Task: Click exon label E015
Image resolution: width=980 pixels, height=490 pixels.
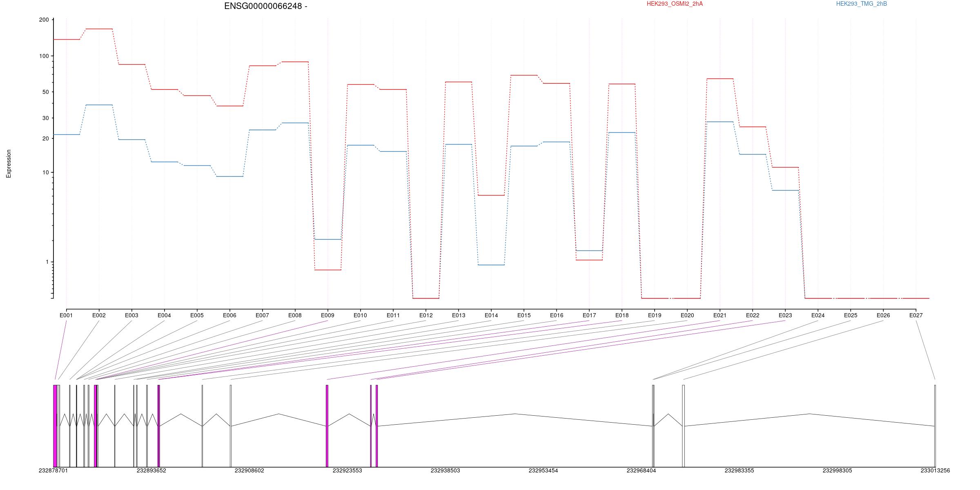Action: [x=524, y=315]
